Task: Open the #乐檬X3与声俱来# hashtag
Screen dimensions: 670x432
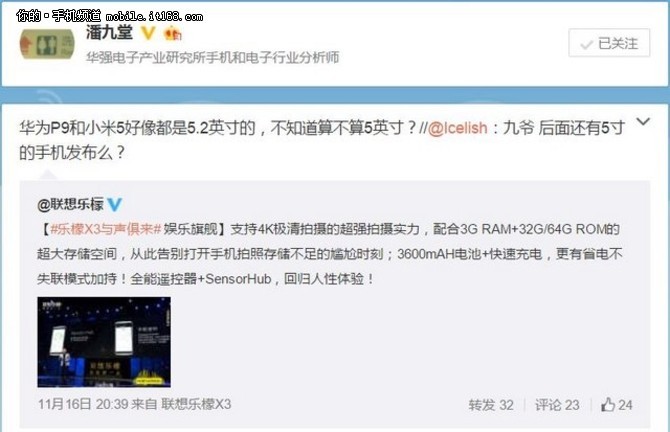Action: [x=106, y=229]
